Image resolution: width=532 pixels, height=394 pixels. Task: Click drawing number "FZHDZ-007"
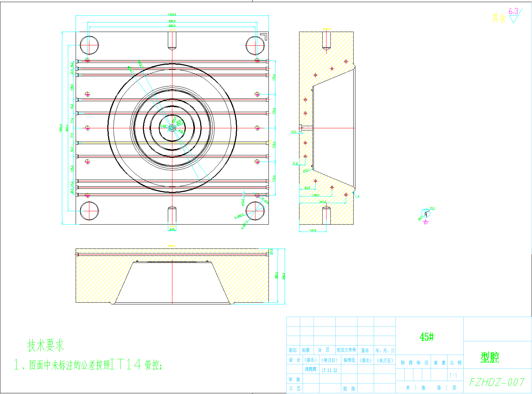[x=497, y=382]
